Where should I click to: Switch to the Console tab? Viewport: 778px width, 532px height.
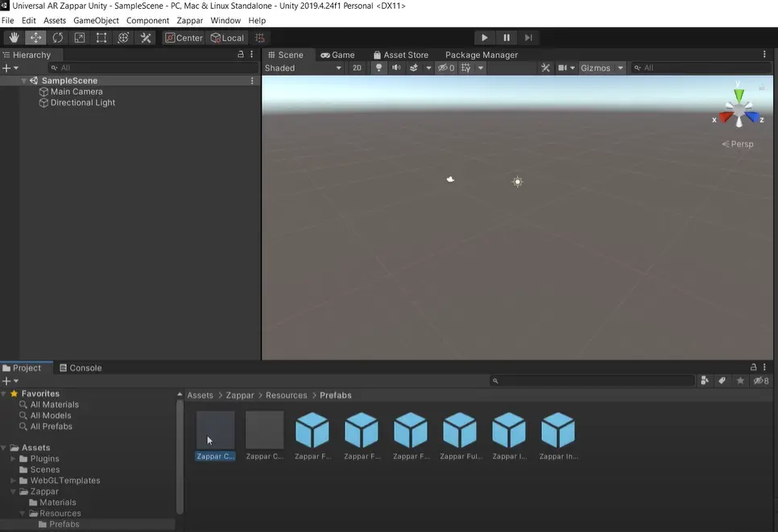[x=81, y=368]
